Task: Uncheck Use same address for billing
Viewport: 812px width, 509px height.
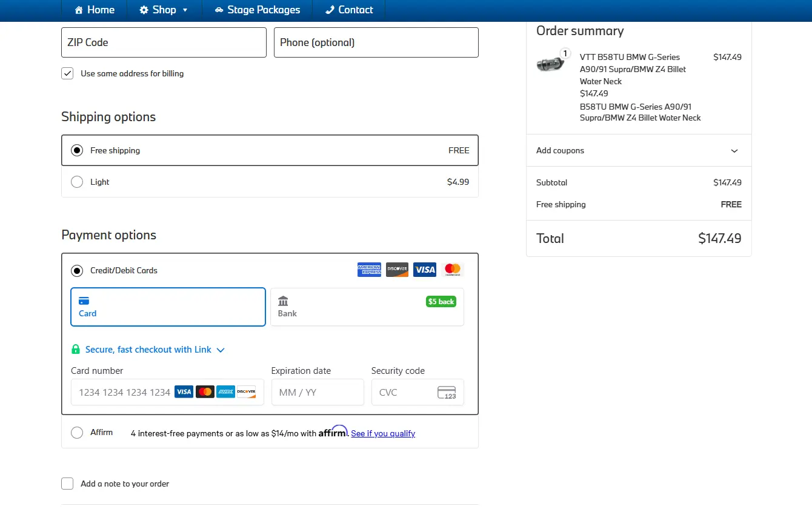Action: coord(67,73)
